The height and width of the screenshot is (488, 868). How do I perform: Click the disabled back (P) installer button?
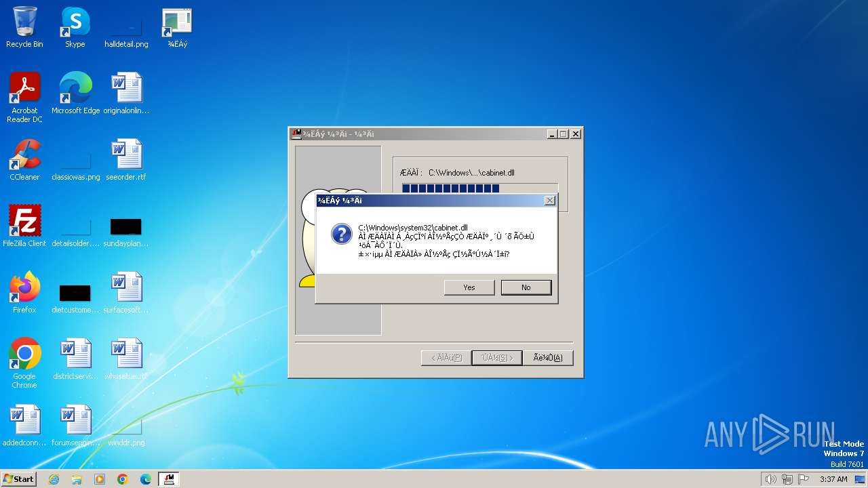click(446, 358)
